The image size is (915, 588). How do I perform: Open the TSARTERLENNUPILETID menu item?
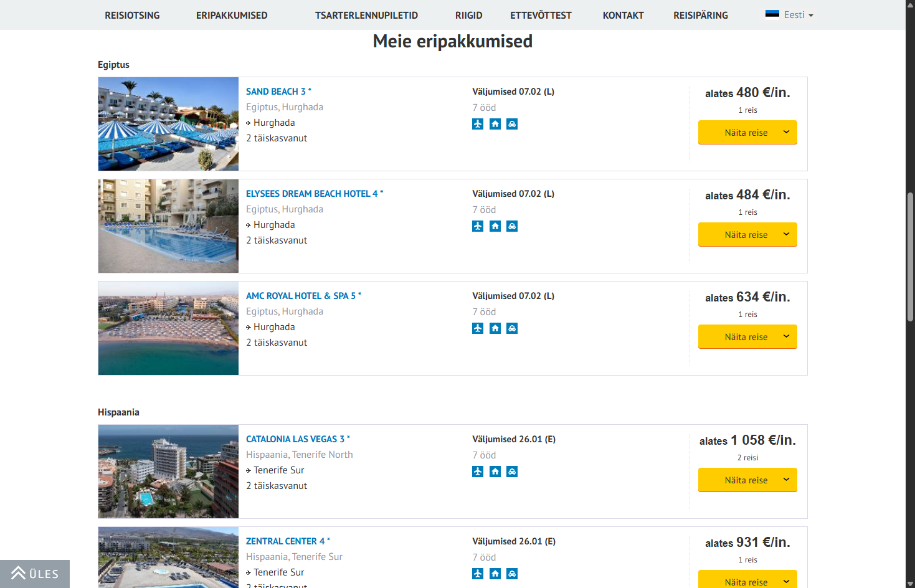point(366,15)
